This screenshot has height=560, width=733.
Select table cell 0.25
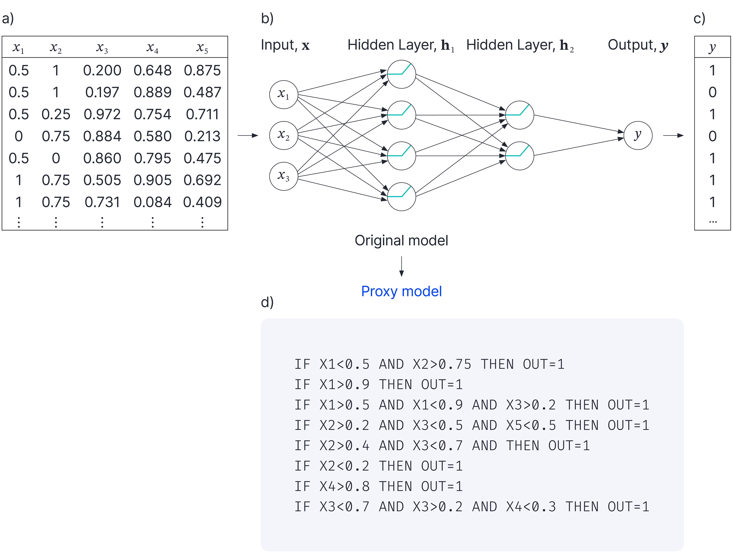coord(56,114)
